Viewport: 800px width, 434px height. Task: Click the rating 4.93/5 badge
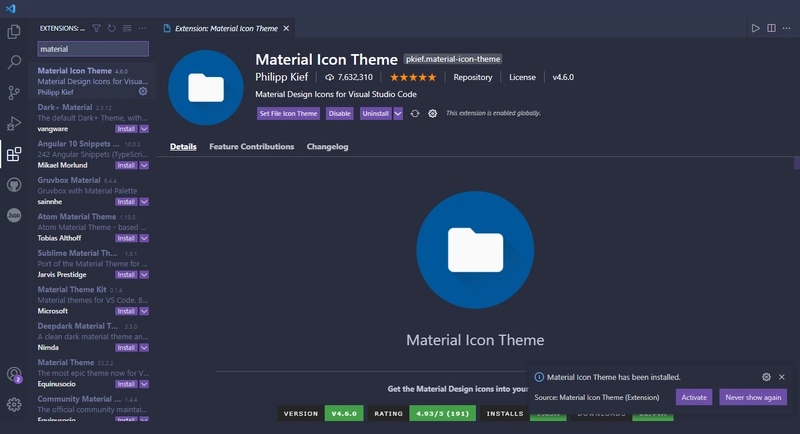(442, 413)
